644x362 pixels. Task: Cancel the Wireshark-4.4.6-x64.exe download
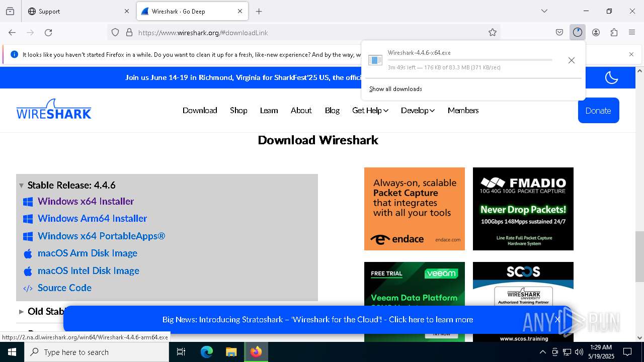tap(571, 60)
